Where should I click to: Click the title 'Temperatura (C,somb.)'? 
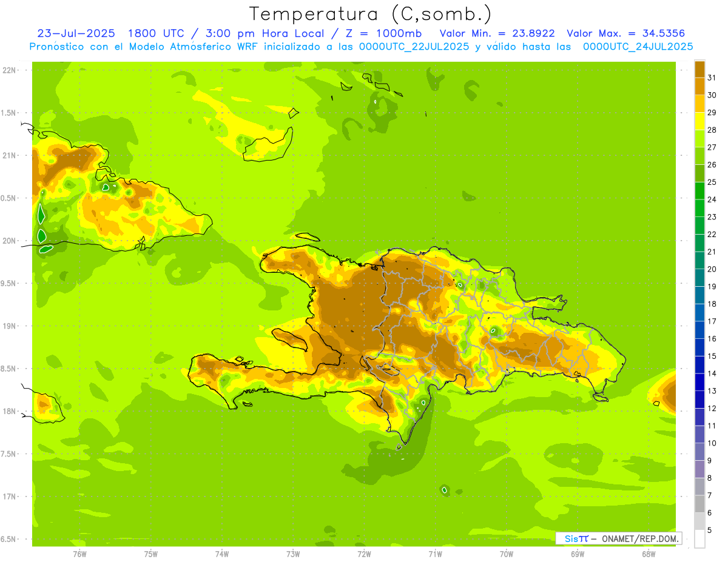click(x=371, y=14)
